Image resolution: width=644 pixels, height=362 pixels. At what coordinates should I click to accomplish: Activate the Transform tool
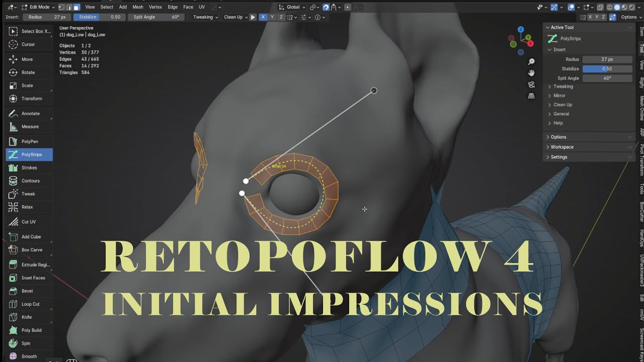pos(29,99)
